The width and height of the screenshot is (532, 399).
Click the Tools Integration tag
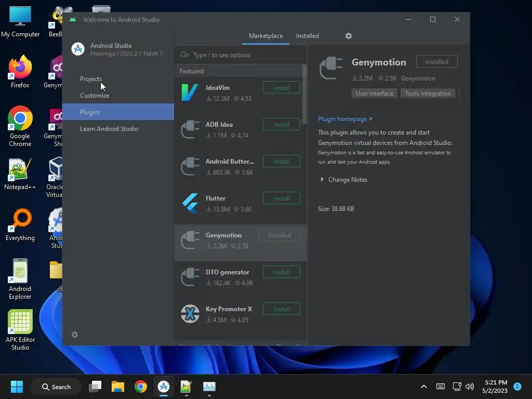coord(428,94)
